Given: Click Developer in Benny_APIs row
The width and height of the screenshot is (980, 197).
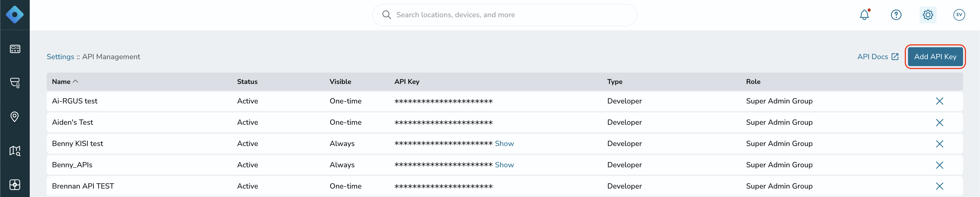Looking at the screenshot, I should point(624,165).
